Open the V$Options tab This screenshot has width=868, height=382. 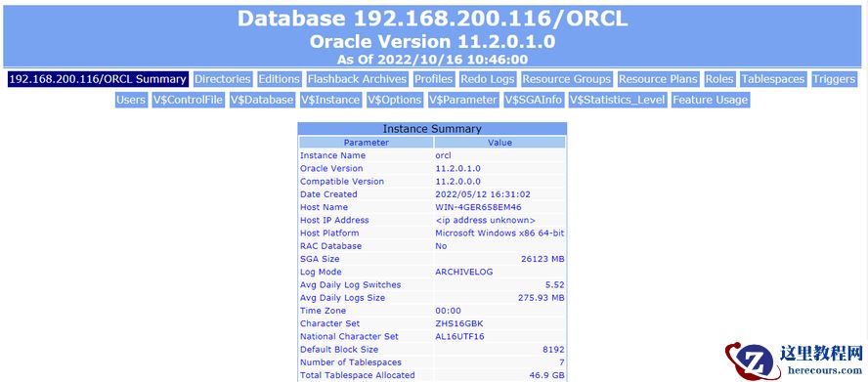coord(395,101)
